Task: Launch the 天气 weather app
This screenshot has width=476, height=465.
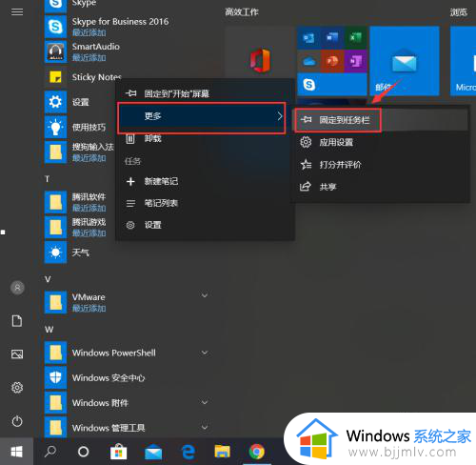Action: point(55,253)
